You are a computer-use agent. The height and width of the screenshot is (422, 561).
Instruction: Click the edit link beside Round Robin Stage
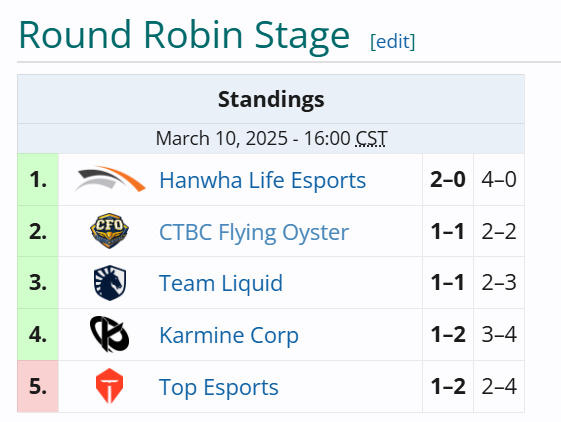392,42
